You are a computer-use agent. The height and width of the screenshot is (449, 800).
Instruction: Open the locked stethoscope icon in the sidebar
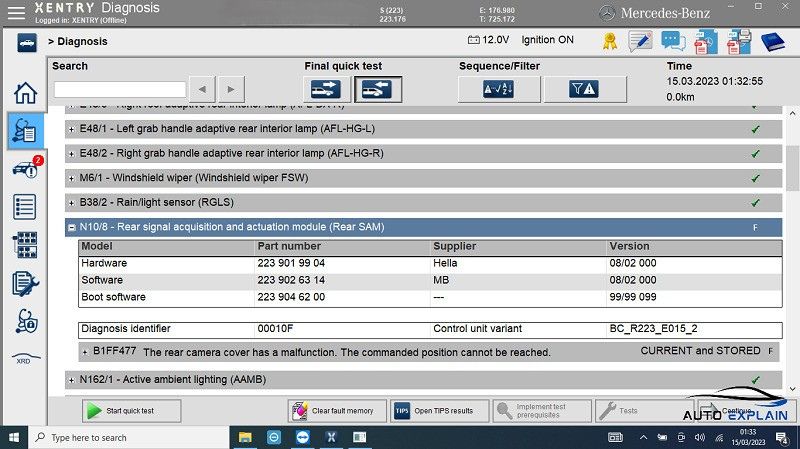(26, 321)
